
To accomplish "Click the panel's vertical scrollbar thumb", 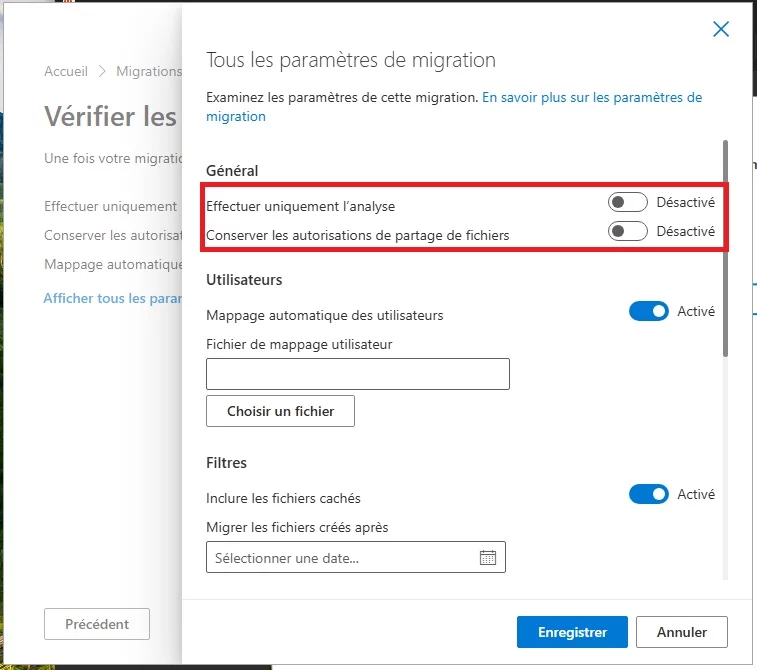I will coord(725,249).
